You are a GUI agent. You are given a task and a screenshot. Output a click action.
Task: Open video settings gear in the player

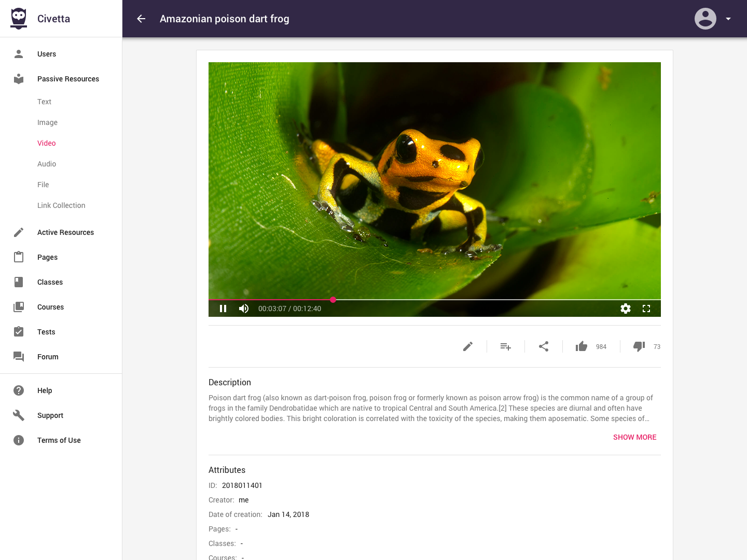point(626,309)
